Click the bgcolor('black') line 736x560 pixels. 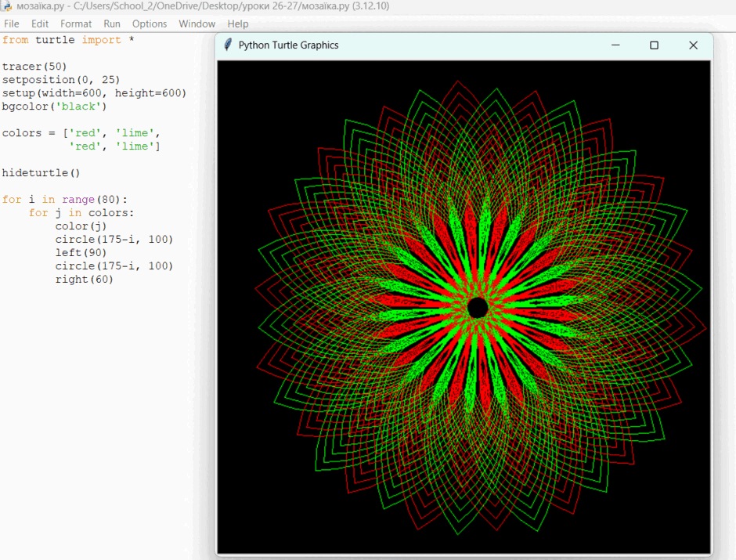[x=55, y=107]
